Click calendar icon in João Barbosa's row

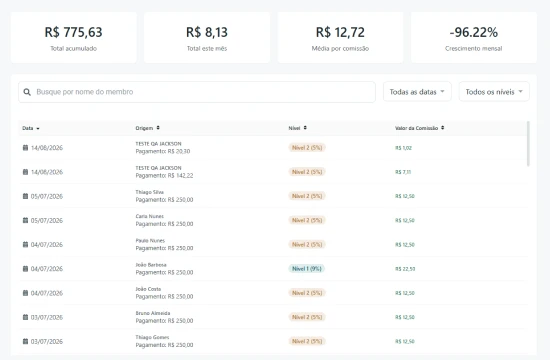coord(25,268)
